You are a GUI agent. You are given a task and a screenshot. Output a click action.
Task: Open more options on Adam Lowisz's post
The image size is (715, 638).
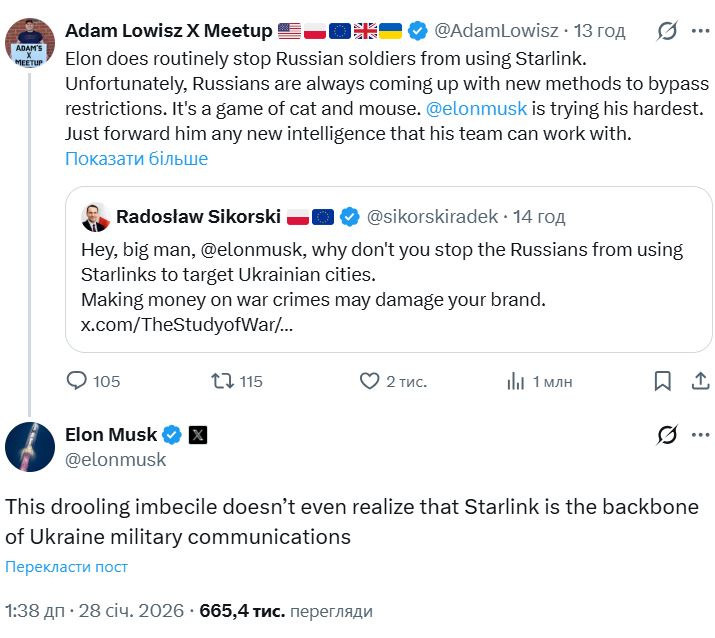click(700, 31)
